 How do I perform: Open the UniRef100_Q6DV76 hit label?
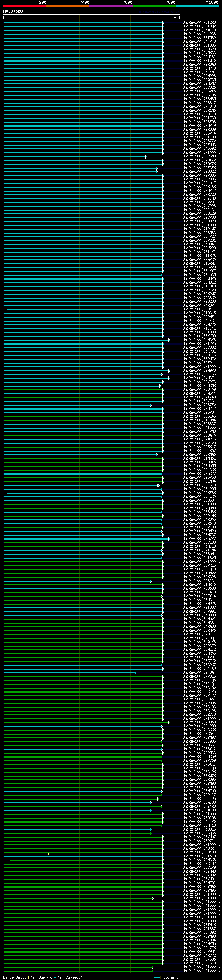(x=199, y=164)
